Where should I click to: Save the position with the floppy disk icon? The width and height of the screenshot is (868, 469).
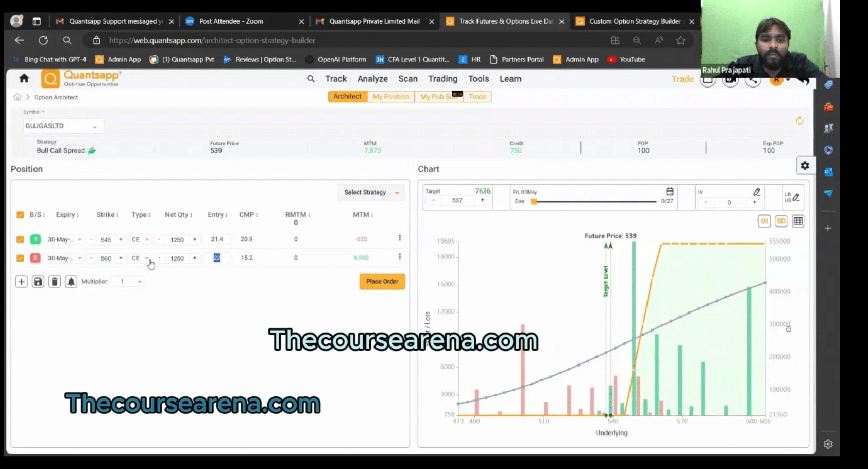pyautogui.click(x=38, y=282)
